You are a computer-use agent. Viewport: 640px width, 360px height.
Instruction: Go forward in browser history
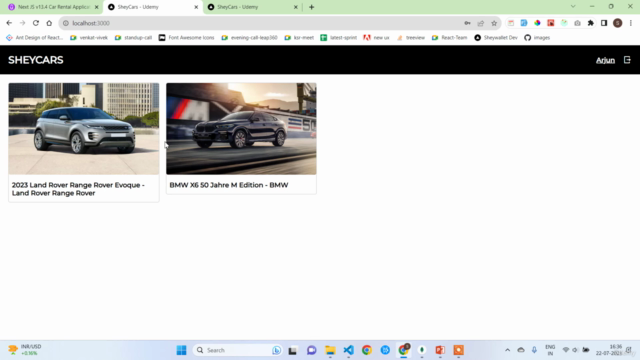pyautogui.click(x=22, y=23)
